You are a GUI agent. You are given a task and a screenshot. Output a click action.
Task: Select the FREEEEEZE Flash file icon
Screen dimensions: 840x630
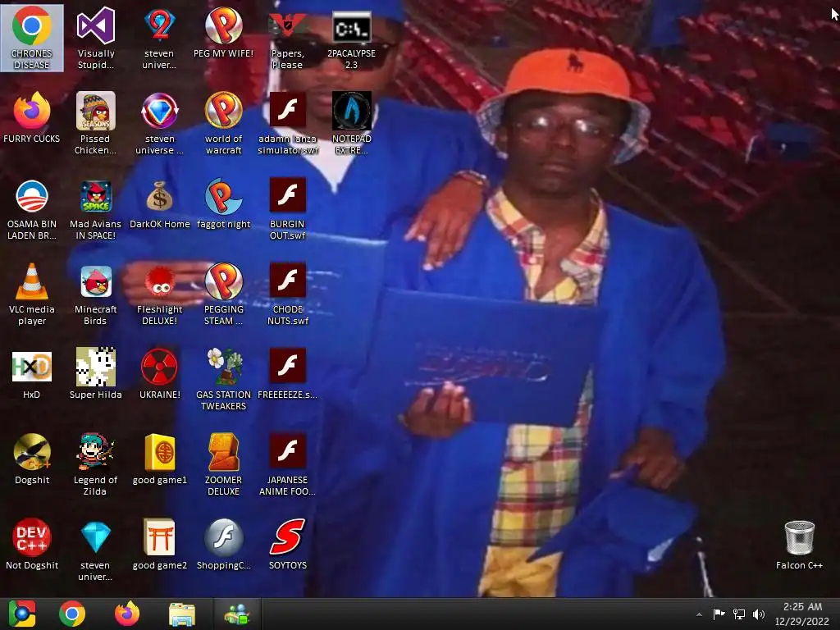point(287,373)
